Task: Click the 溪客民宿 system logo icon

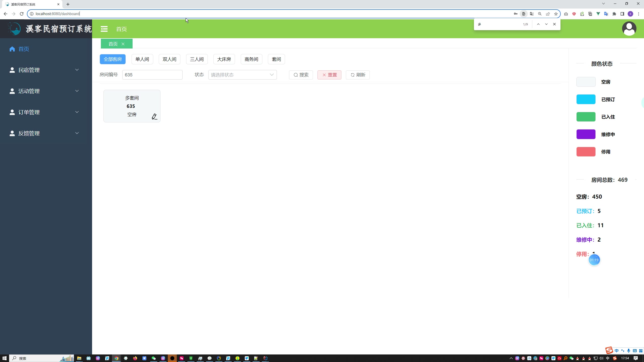Action: tap(14, 29)
